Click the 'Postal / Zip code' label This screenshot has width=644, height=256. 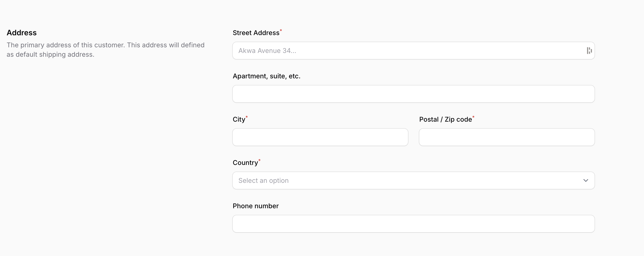click(445, 119)
